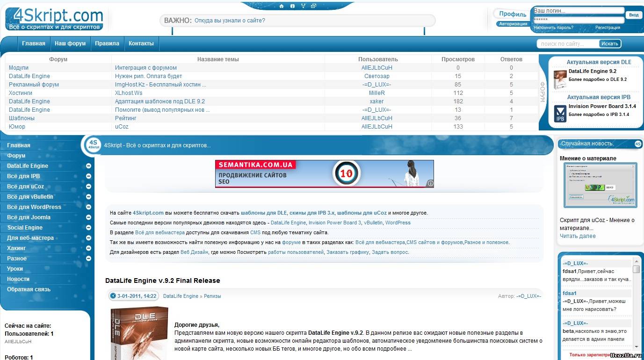Click the IPB logo icon in sidebar
The image size is (644, 360).
point(560,114)
